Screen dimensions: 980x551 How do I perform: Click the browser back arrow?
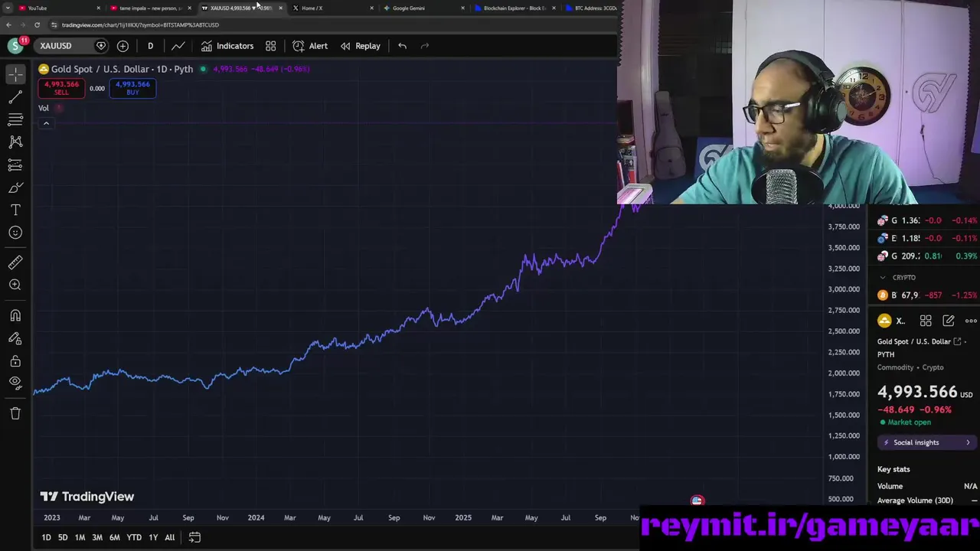(8, 24)
